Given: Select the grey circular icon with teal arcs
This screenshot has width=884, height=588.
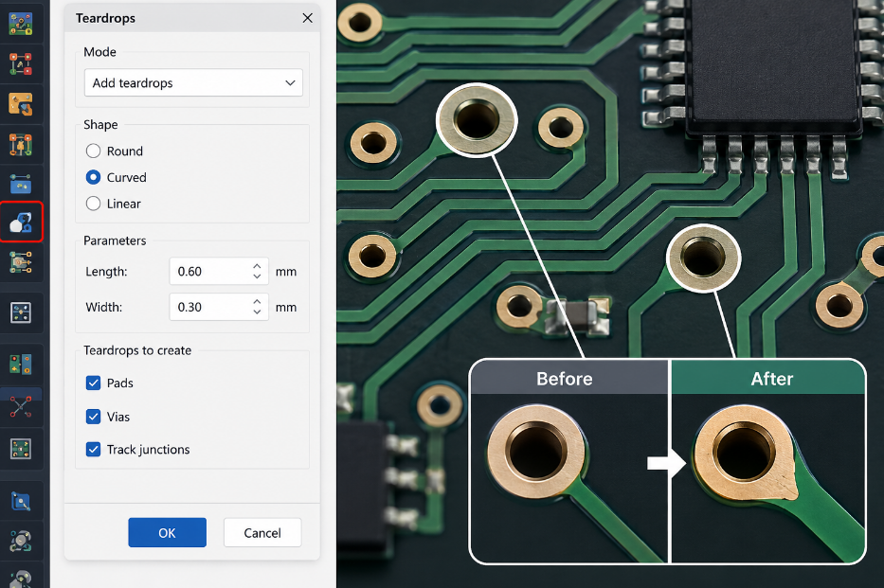Looking at the screenshot, I should [21, 541].
